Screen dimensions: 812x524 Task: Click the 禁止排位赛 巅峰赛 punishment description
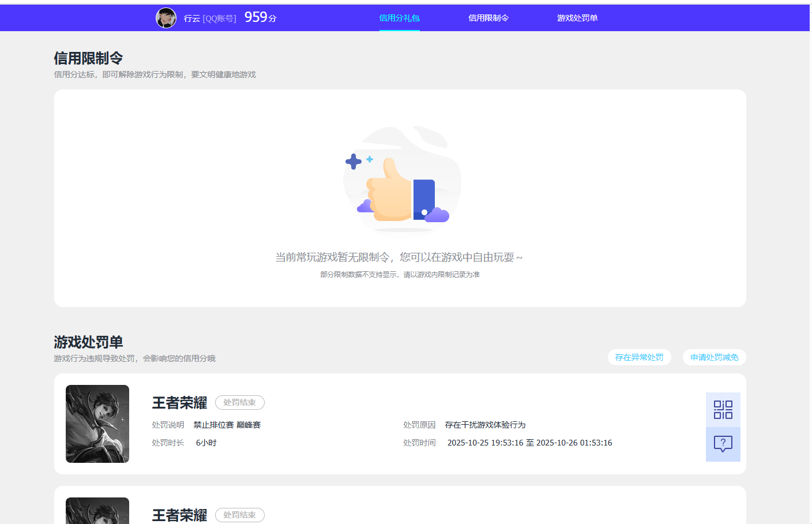228,424
